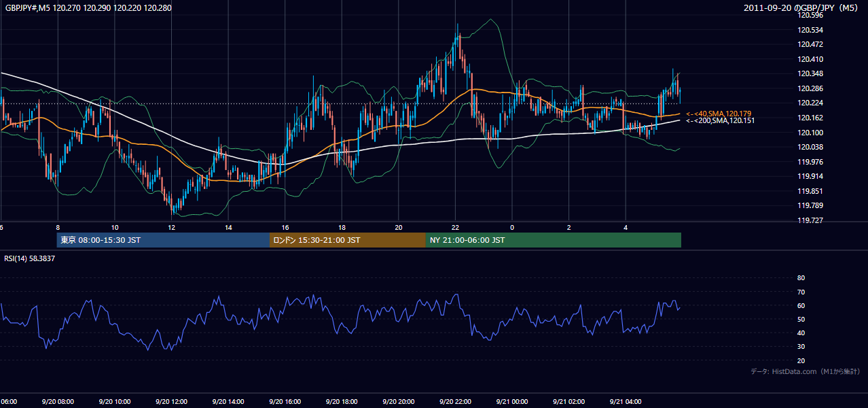868x408 pixels.
Task: Click the 9/21 02:00 time label
Action: pos(568,402)
